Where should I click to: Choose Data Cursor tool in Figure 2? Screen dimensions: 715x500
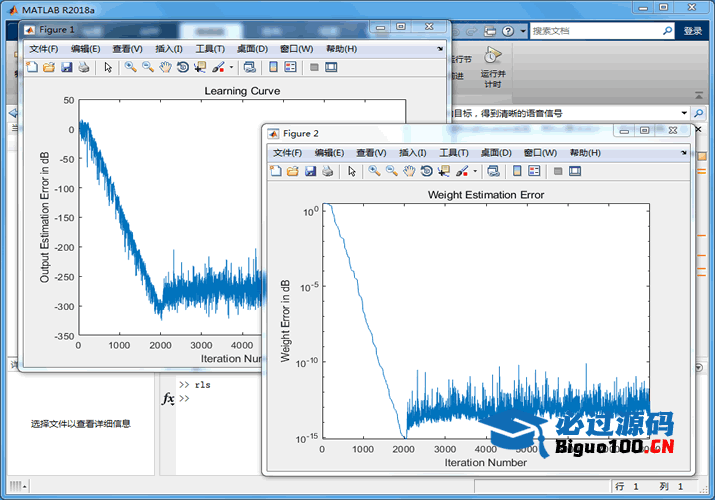444,171
